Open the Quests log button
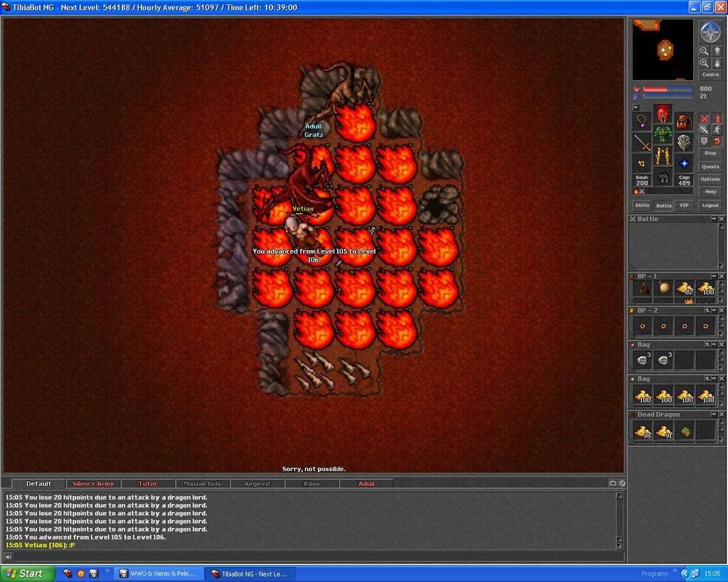This screenshot has width=728, height=582. [x=710, y=166]
